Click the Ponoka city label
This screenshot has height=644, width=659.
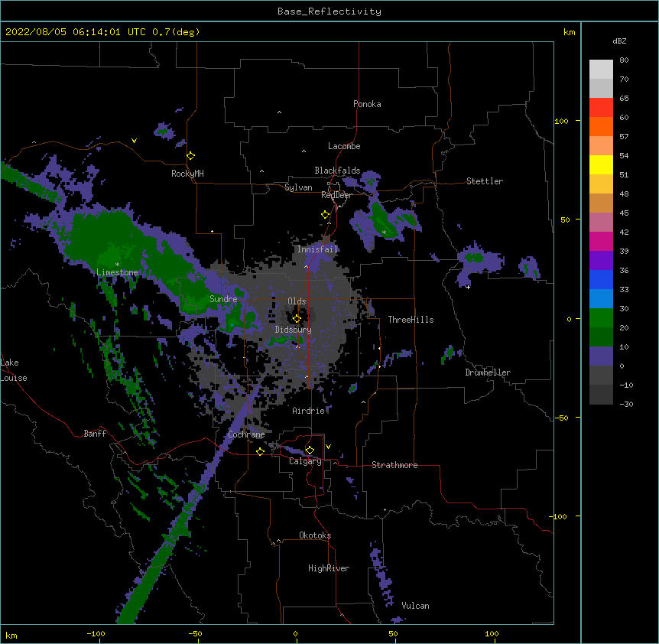pos(367,104)
